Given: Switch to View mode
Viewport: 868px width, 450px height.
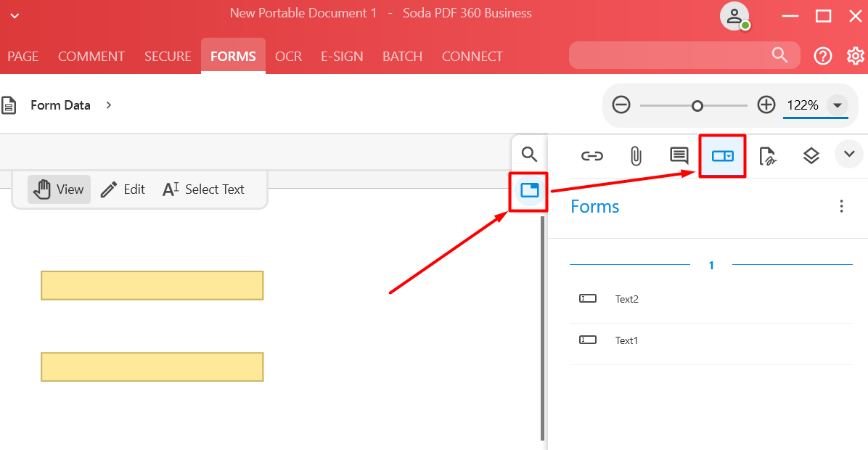Looking at the screenshot, I should [59, 189].
